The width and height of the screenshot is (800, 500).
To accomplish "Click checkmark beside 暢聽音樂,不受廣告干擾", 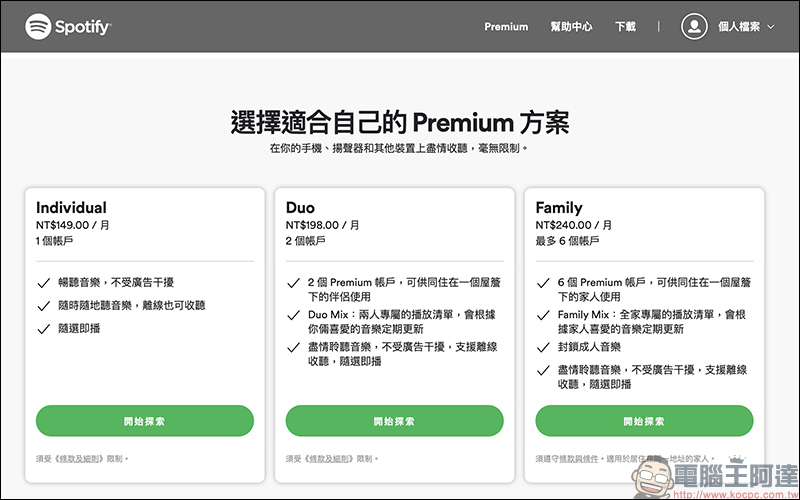I will pos(44,283).
